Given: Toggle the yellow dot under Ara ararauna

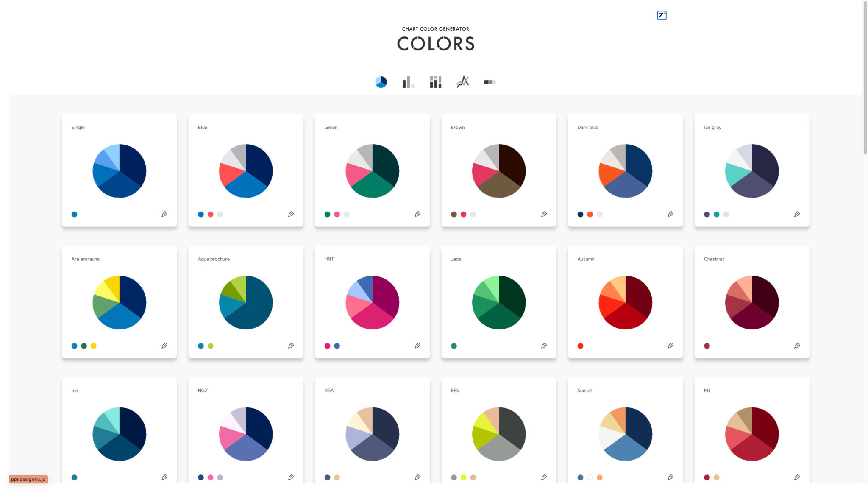Looking at the screenshot, I should [x=93, y=346].
